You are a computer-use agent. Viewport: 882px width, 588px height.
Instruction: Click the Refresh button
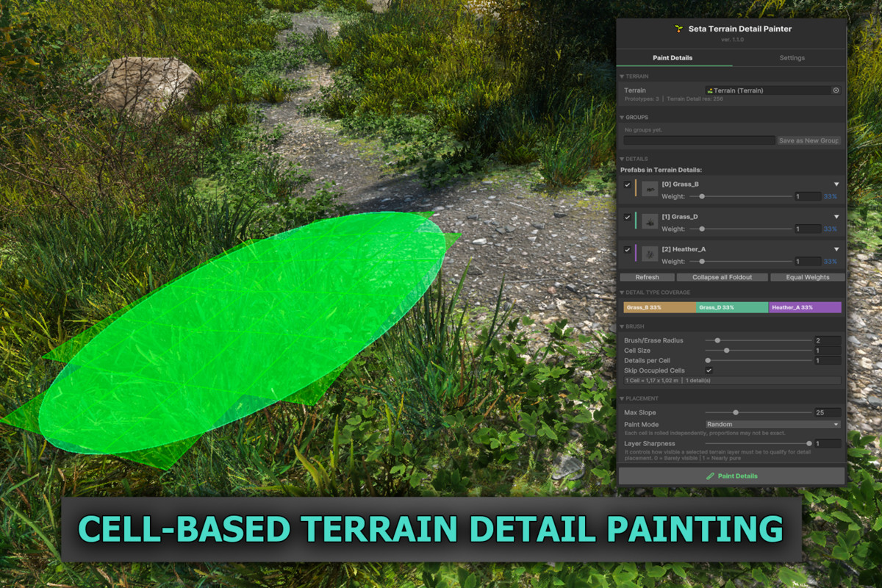pos(647,277)
